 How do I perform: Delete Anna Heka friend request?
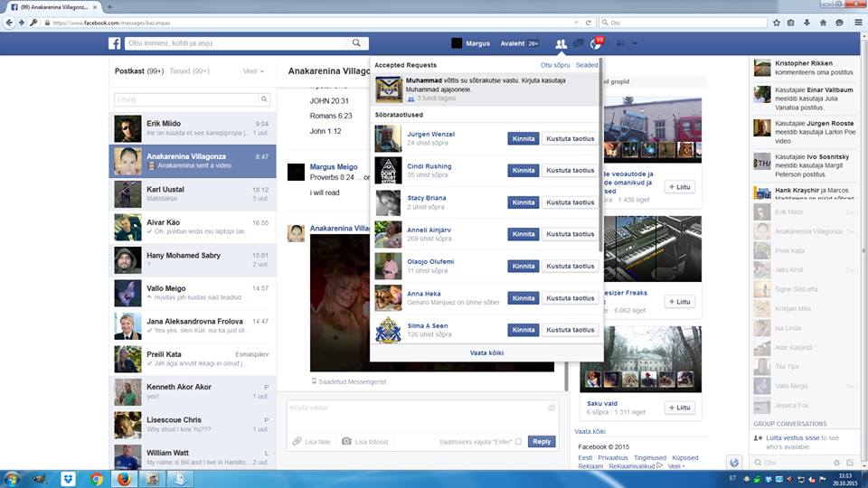coord(571,297)
